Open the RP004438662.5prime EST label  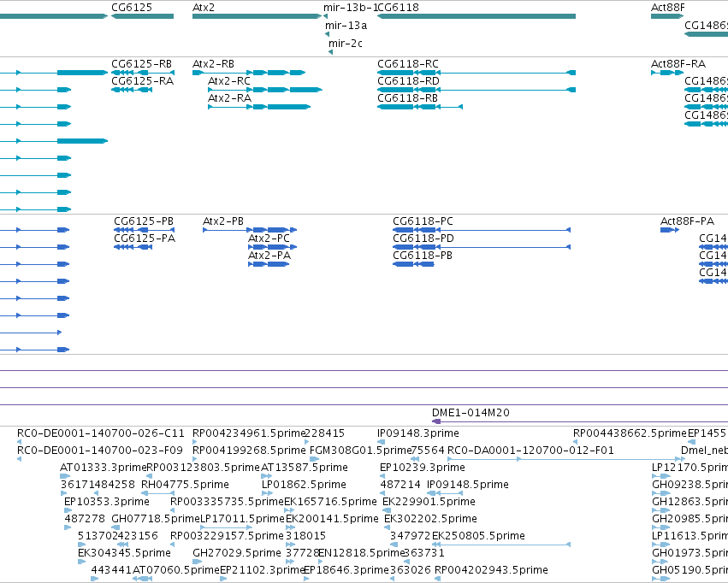tap(630, 433)
